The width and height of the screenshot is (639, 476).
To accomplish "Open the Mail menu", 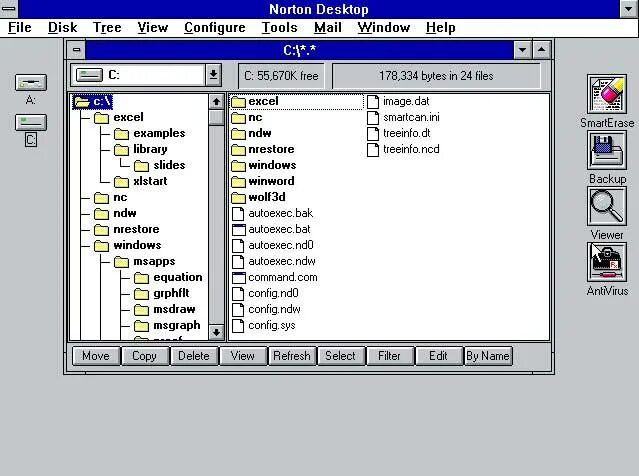I will click(328, 27).
